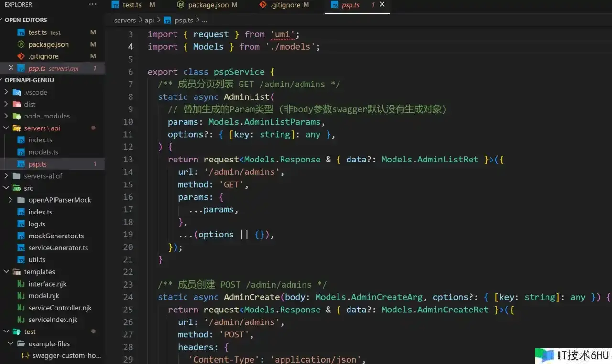612x364 pixels.
Task: Click the TypeScript icon beside mockGenerator.ts
Action: pyautogui.click(x=21, y=236)
